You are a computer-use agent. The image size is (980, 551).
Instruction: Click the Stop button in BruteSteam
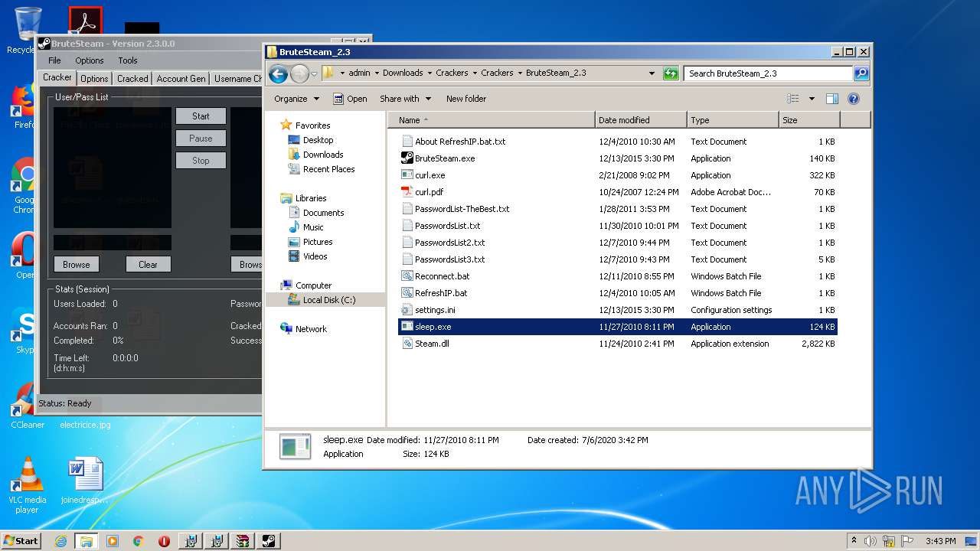(201, 161)
